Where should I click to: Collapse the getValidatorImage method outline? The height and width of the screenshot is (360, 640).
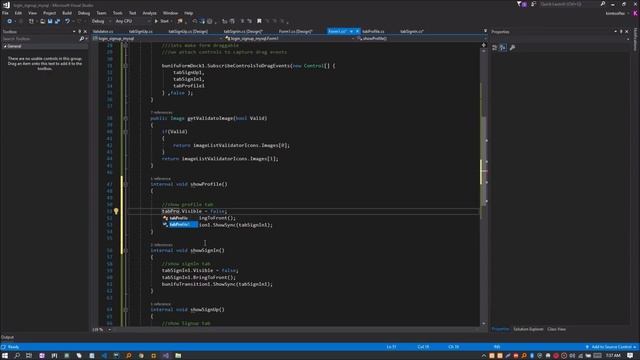125,118
